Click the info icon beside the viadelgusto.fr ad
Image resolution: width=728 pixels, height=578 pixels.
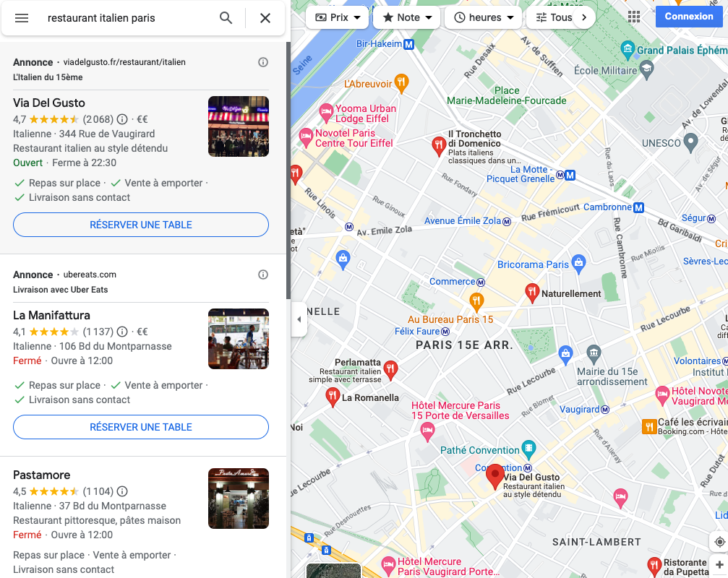point(263,62)
